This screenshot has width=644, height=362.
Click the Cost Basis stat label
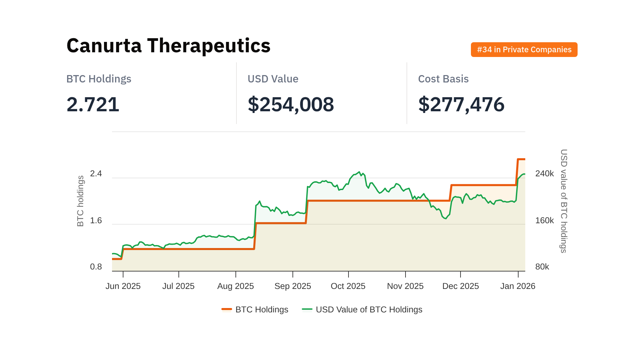443,79
